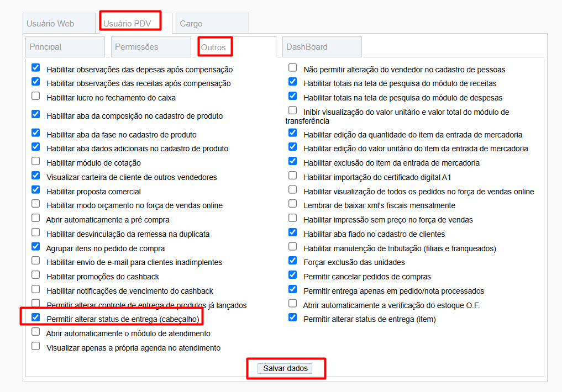The height and width of the screenshot is (392, 562).
Task: Enable importação do certificado digital A1
Action: (x=292, y=175)
